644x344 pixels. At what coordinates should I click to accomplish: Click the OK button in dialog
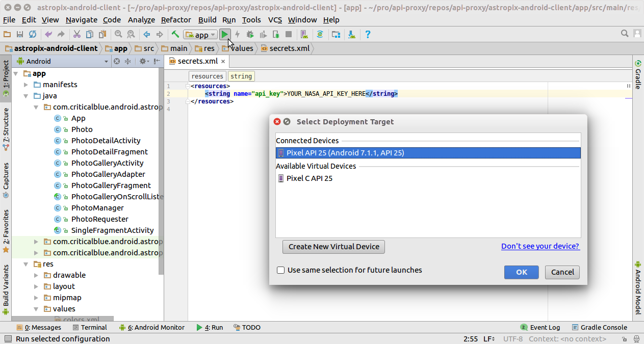(x=522, y=272)
